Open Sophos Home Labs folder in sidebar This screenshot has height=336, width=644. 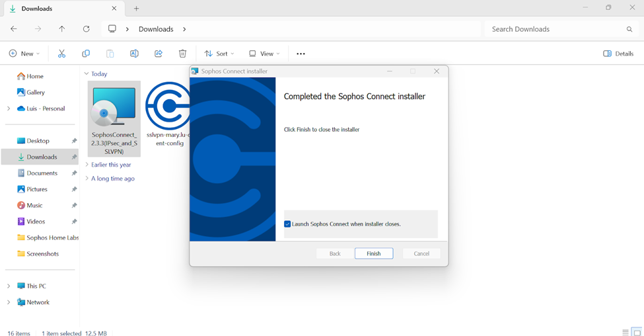point(48,237)
